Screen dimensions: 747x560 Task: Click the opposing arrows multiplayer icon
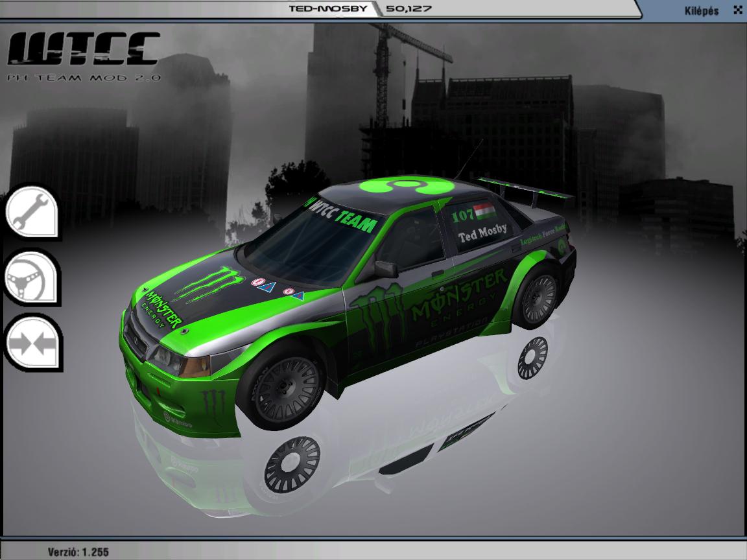(x=32, y=343)
